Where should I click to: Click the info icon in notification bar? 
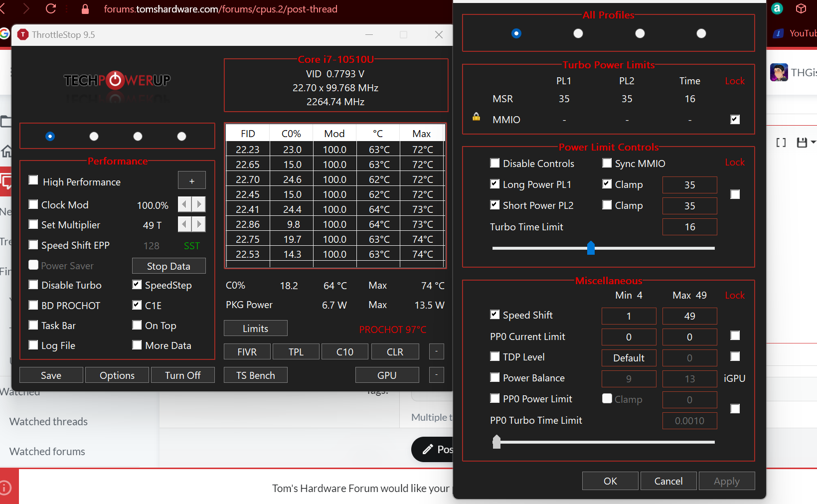pyautogui.click(x=5, y=487)
